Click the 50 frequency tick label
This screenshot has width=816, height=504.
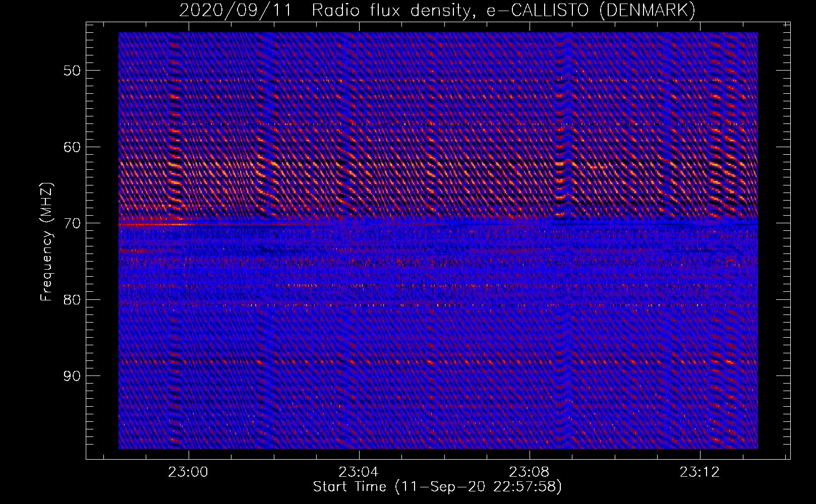72,71
